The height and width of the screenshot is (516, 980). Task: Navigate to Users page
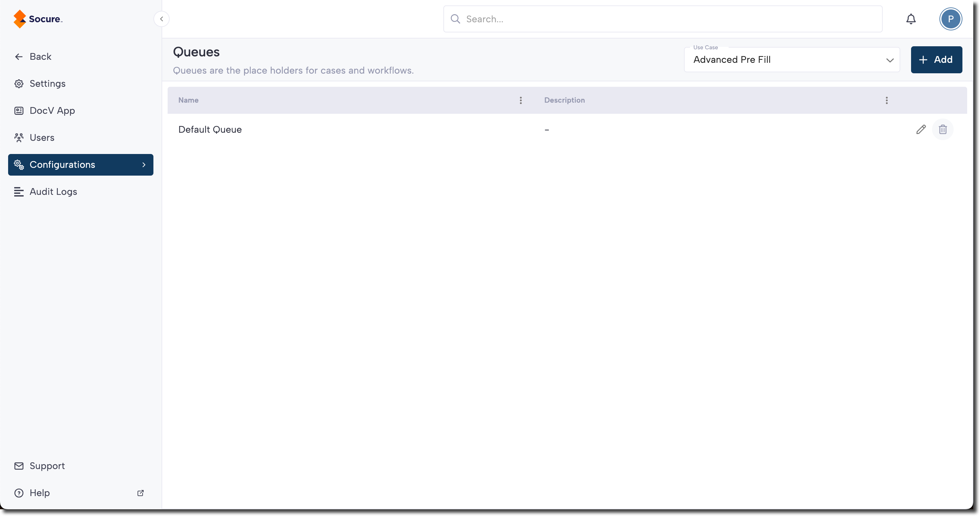(42, 138)
